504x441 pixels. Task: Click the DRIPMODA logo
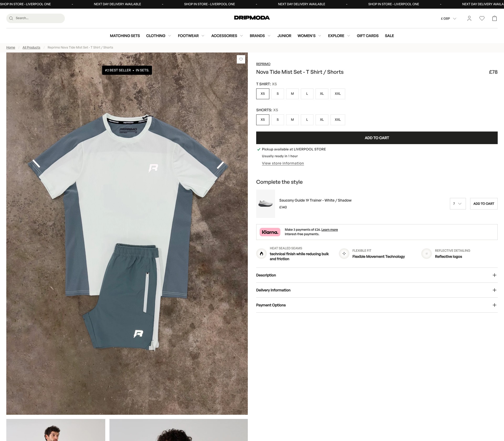pyautogui.click(x=252, y=18)
